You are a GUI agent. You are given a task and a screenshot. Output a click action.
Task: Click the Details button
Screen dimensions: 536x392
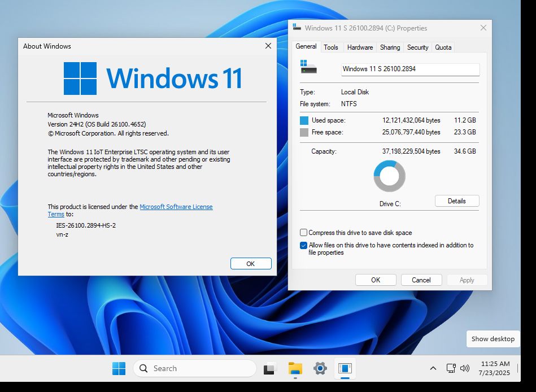457,201
